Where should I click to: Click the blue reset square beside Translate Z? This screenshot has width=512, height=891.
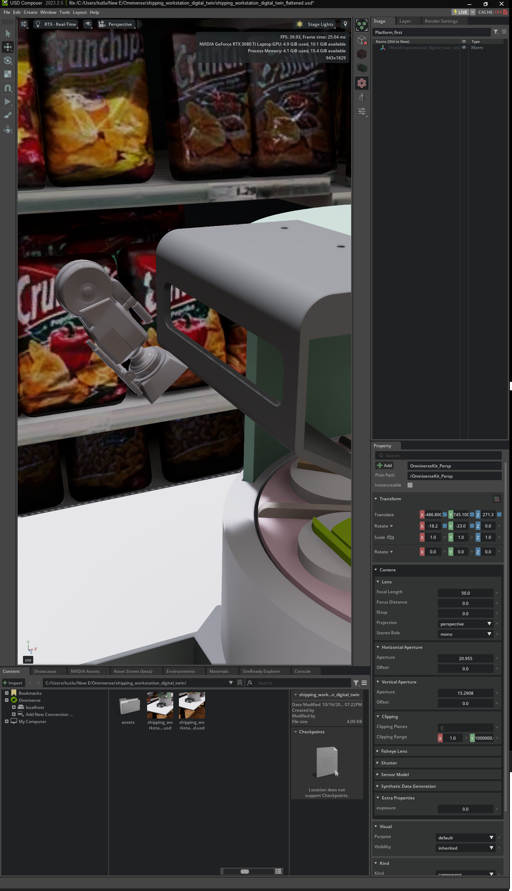(x=499, y=515)
